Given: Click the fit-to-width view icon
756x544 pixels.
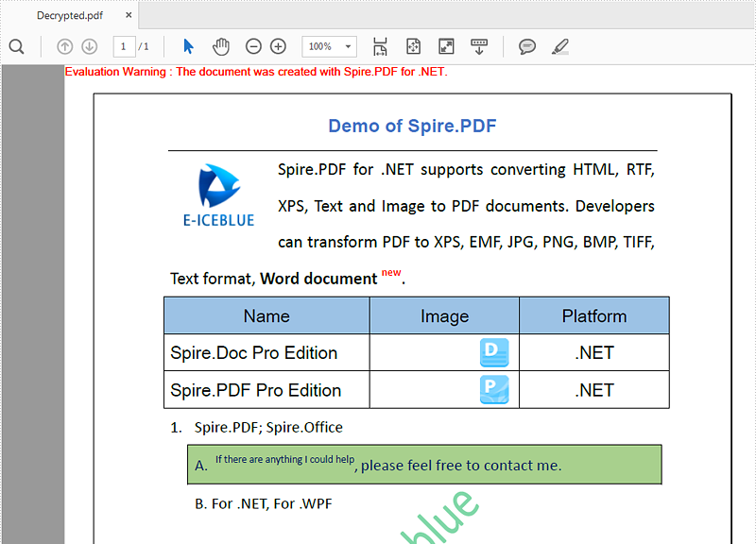Looking at the screenshot, I should coord(380,45).
